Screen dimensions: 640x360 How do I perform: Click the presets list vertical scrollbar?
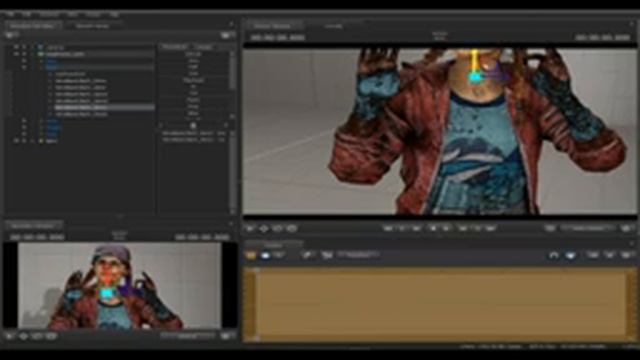tap(233, 73)
